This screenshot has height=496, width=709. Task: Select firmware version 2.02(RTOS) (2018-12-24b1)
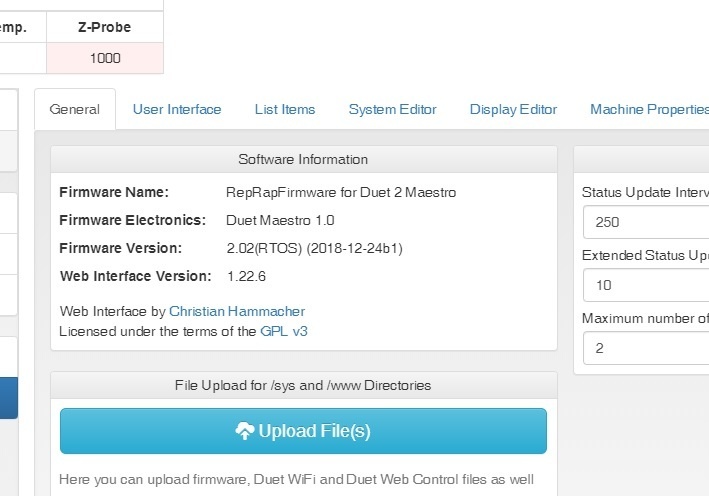click(314, 249)
